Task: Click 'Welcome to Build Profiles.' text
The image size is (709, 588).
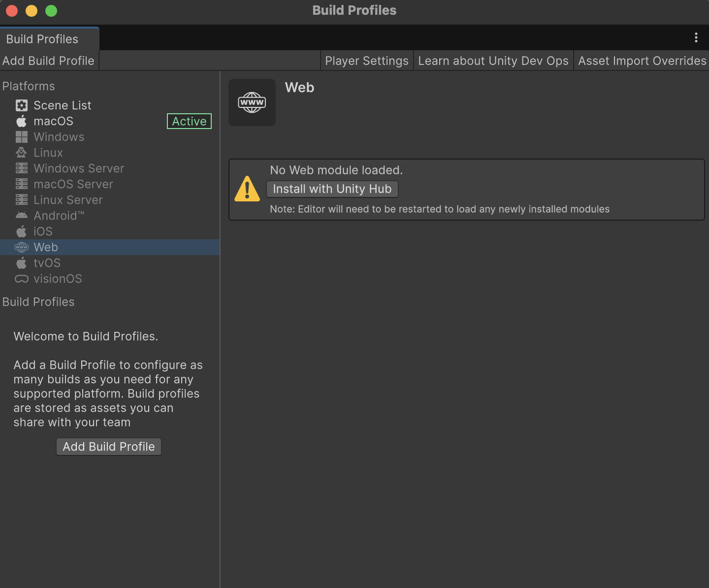Action: tap(86, 336)
